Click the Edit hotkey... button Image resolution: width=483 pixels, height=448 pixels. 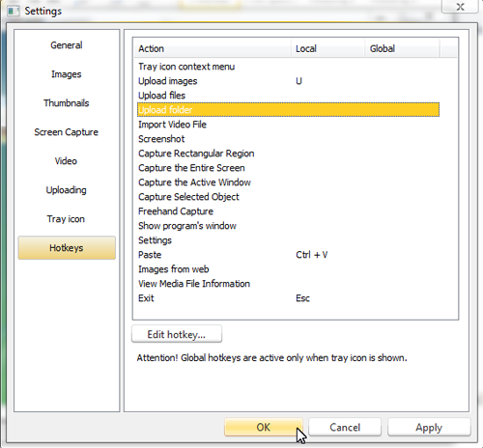pyautogui.click(x=177, y=334)
